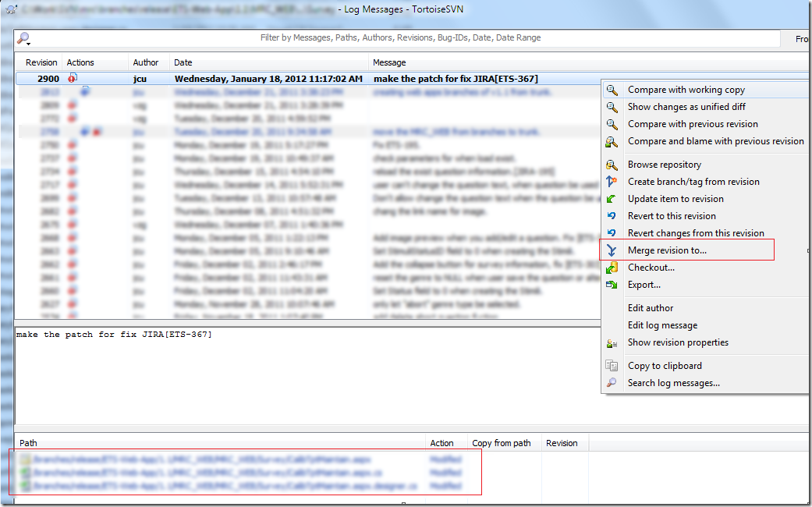The height and width of the screenshot is (507, 812).
Task: Choose Revert to this revision
Action: (x=672, y=215)
